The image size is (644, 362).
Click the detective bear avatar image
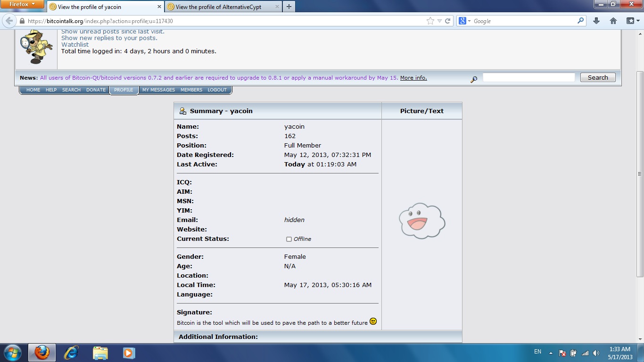36,46
